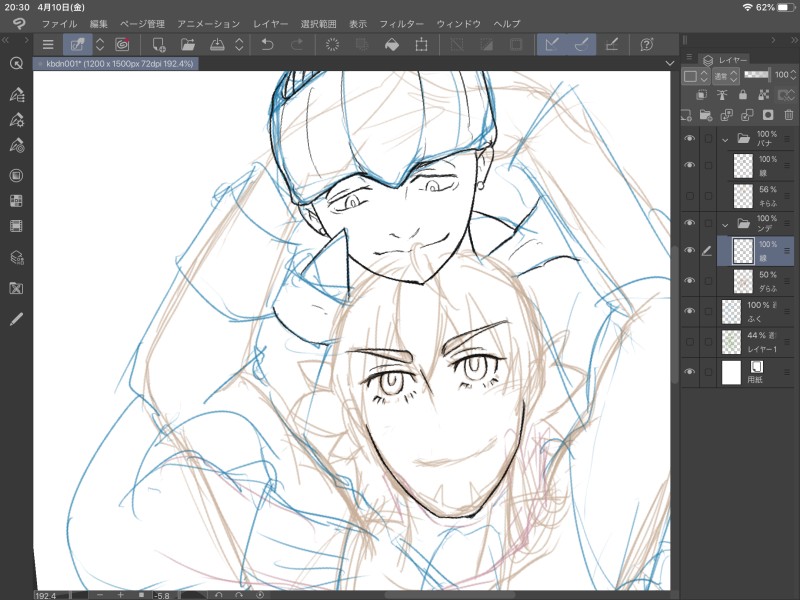Click the Clip Studio swirl icon in the toolbar
This screenshot has height=600, width=800.
[x=122, y=45]
